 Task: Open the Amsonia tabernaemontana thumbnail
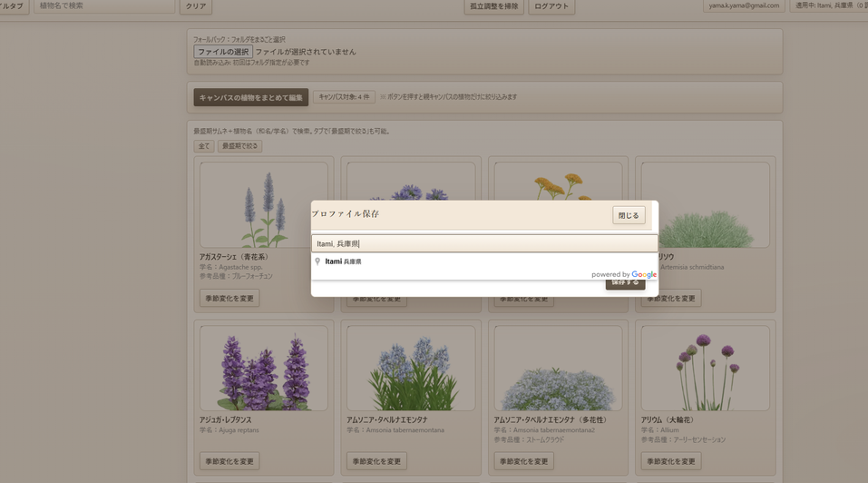click(411, 368)
